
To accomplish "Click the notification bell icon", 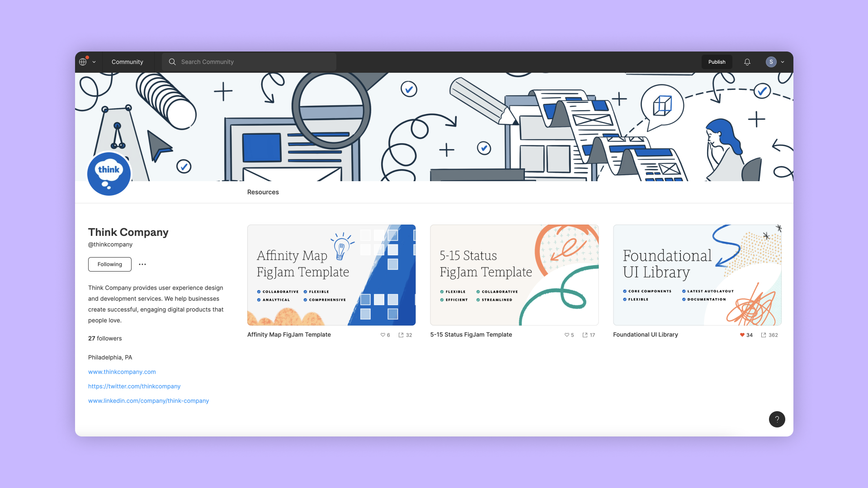I will 747,61.
